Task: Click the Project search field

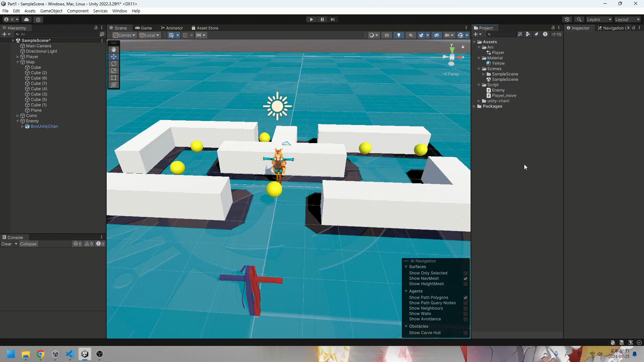Action: point(501,34)
